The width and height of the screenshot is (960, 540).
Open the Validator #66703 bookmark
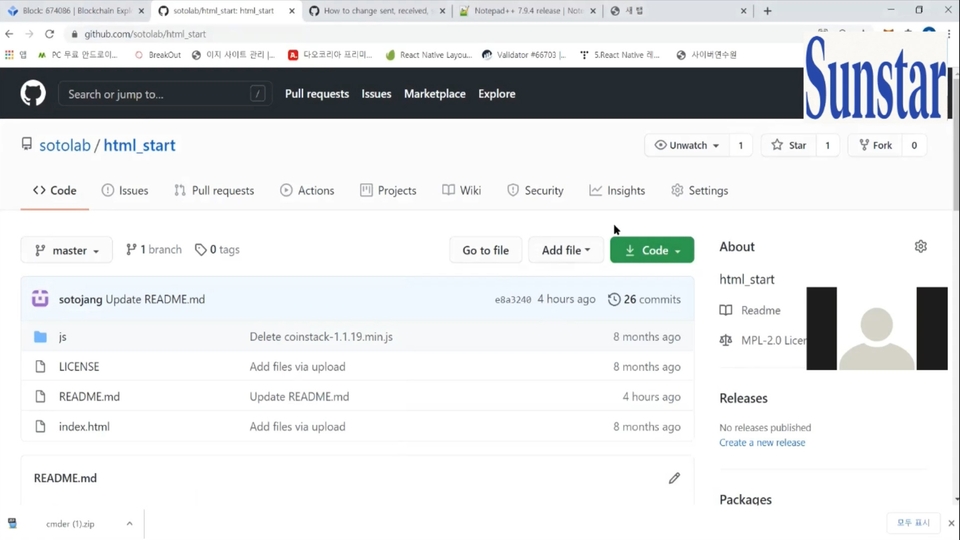pos(524,55)
